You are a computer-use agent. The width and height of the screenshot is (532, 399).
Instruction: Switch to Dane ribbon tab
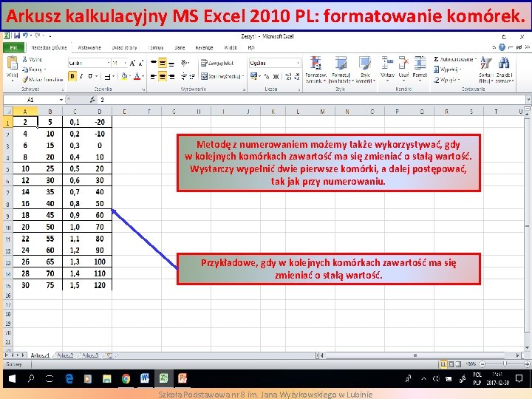point(180,47)
